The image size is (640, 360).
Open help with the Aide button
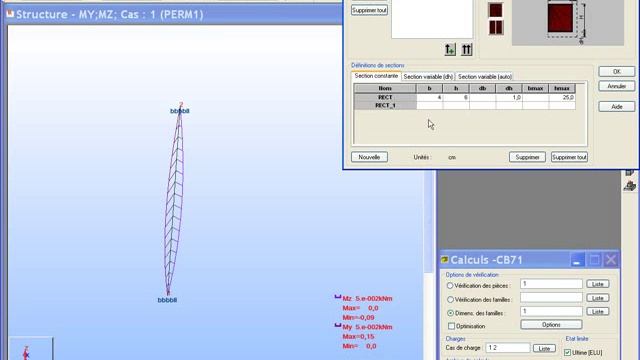pyautogui.click(x=617, y=107)
